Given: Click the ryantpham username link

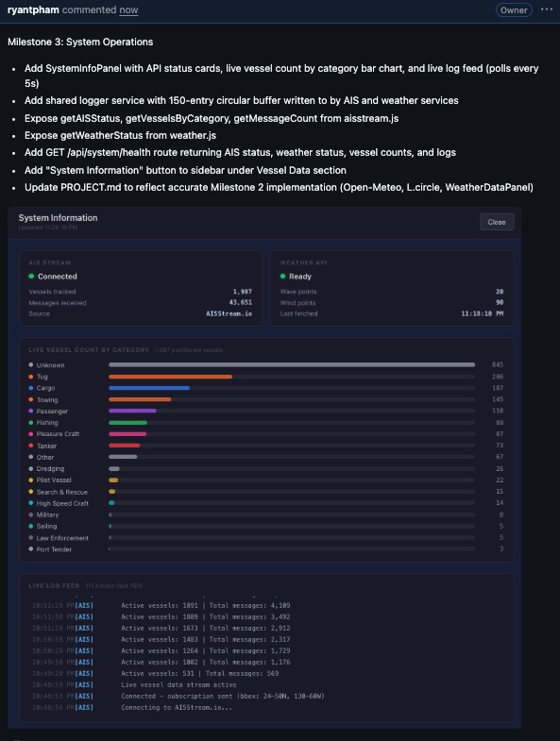Looking at the screenshot, I should (33, 10).
